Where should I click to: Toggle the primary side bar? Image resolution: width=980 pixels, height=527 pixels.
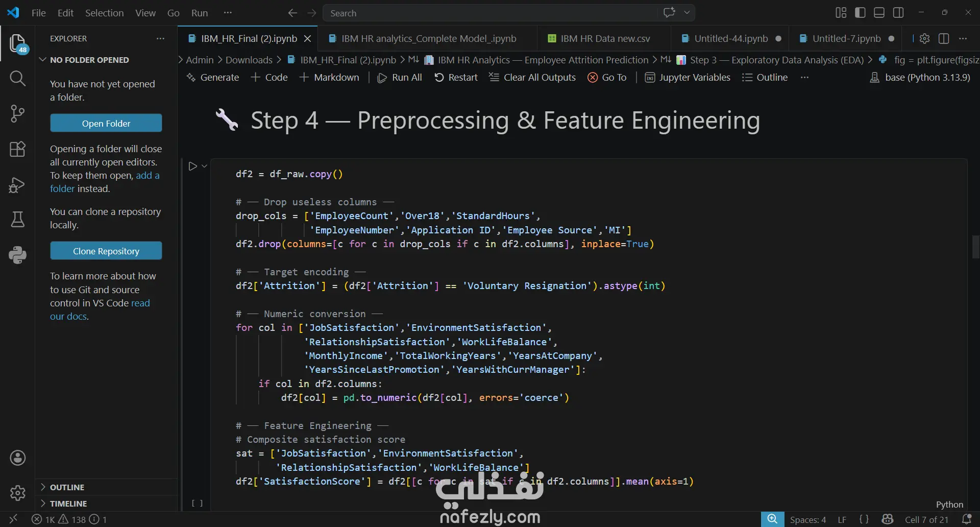point(860,13)
